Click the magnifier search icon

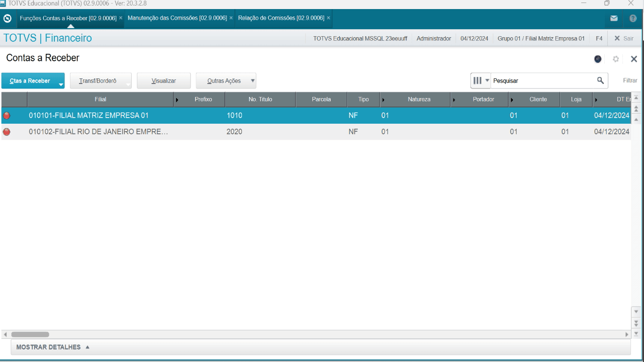600,80
